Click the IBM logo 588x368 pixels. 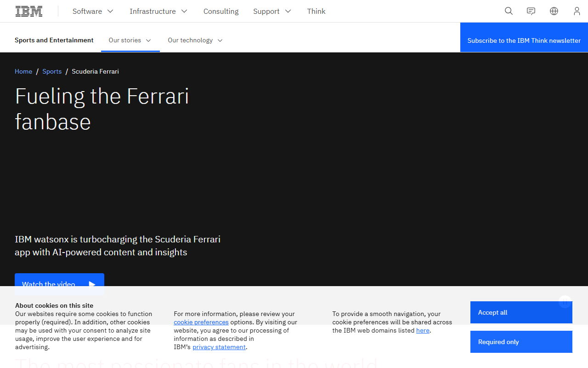click(29, 11)
